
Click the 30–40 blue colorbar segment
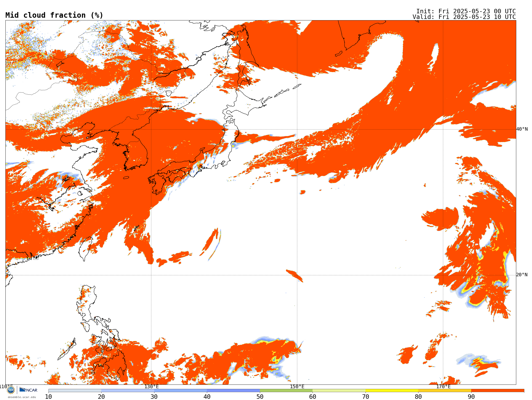click(x=181, y=391)
